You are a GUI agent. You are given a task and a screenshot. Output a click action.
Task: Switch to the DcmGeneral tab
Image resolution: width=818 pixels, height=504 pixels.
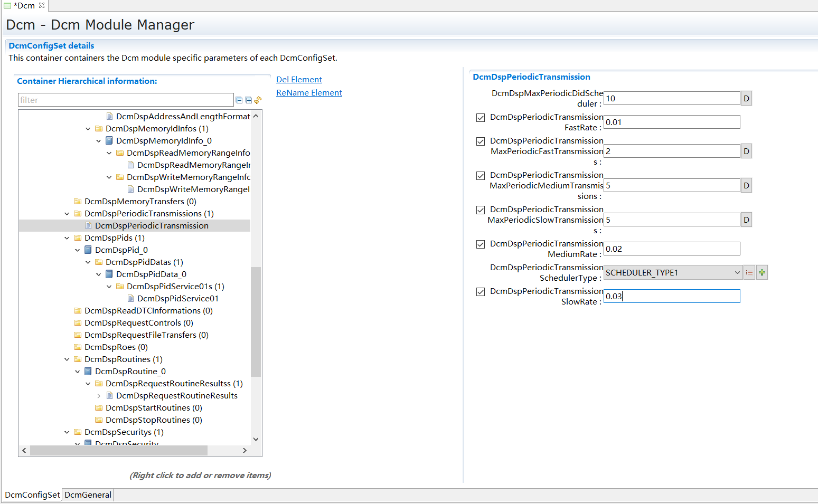(x=88, y=495)
